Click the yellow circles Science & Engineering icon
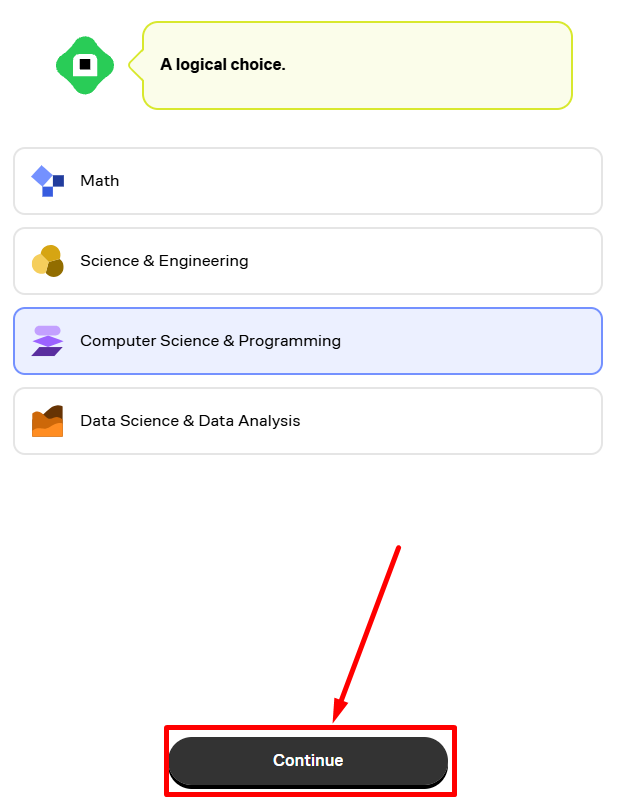The width and height of the screenshot is (618, 801). click(x=47, y=261)
